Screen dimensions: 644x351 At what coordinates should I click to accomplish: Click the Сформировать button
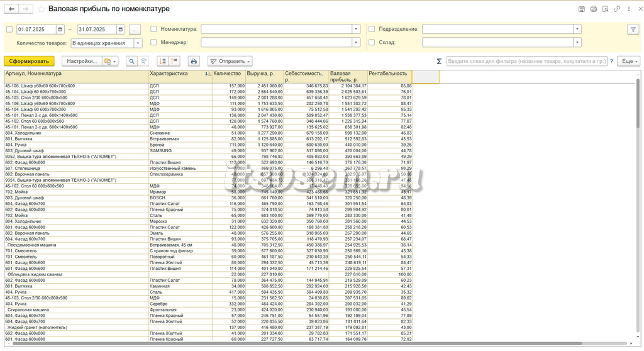point(29,61)
